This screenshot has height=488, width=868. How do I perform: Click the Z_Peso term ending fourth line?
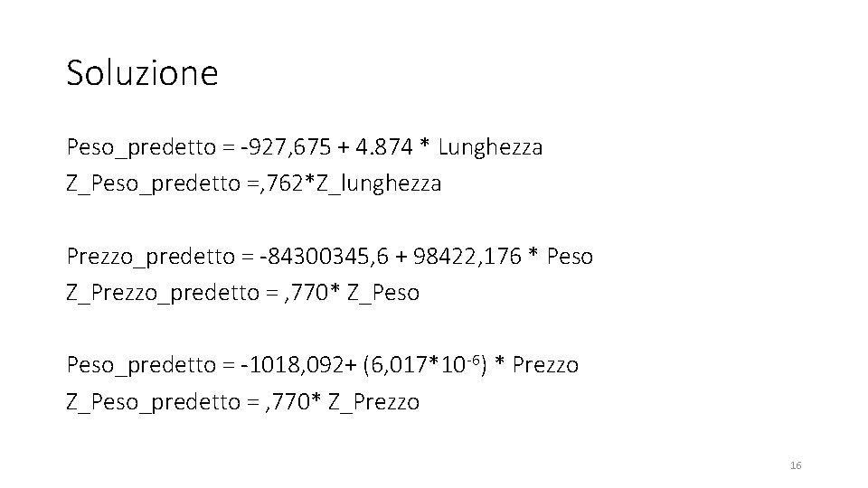383,293
